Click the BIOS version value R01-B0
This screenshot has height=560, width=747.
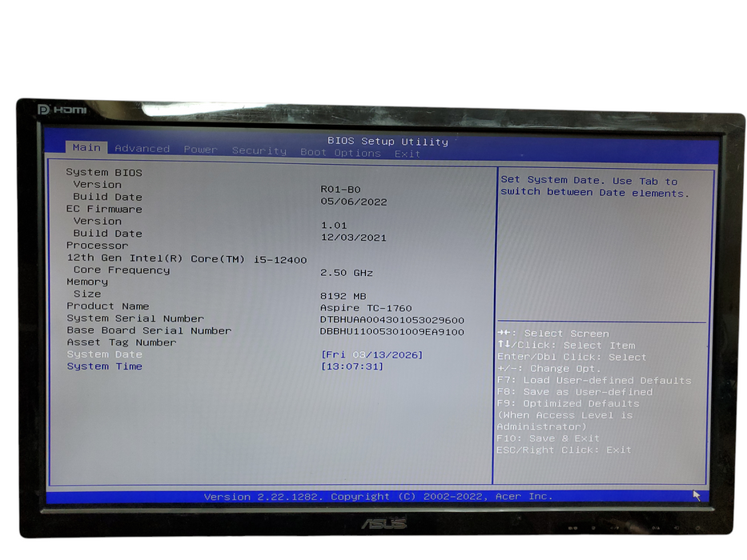[x=340, y=190]
